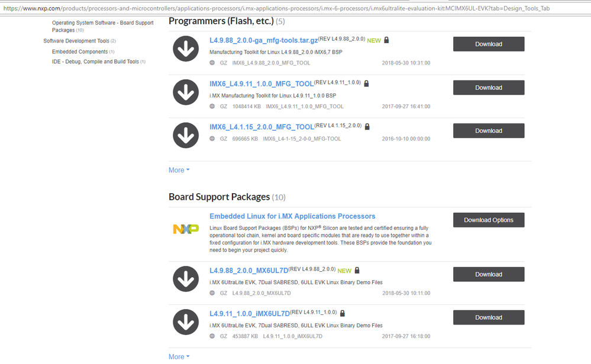Screen dimensions: 591x364
Task: Click lock icon next to L4.9.88_2.0.0-ga_mfg-tools.tar.gz
Action: click(x=386, y=40)
